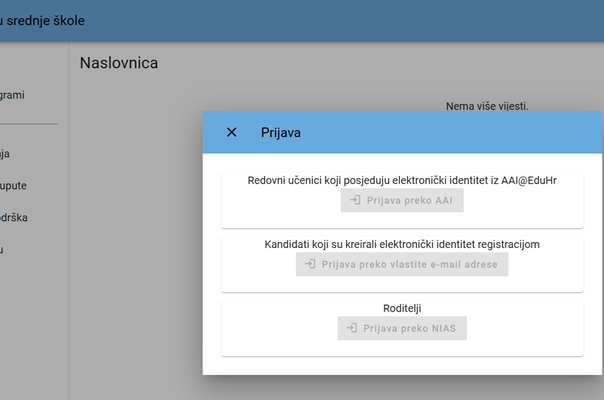Viewport: 604px width, 400px height.
Task: Click the "Redovni učenici" AAI@EduHr description text
Action: 401,180
